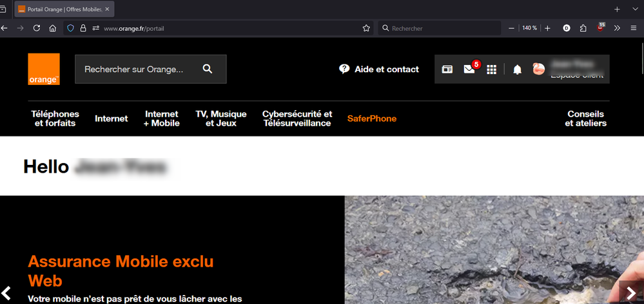
Task: Open the extensions puzzle icon
Action: [583, 28]
